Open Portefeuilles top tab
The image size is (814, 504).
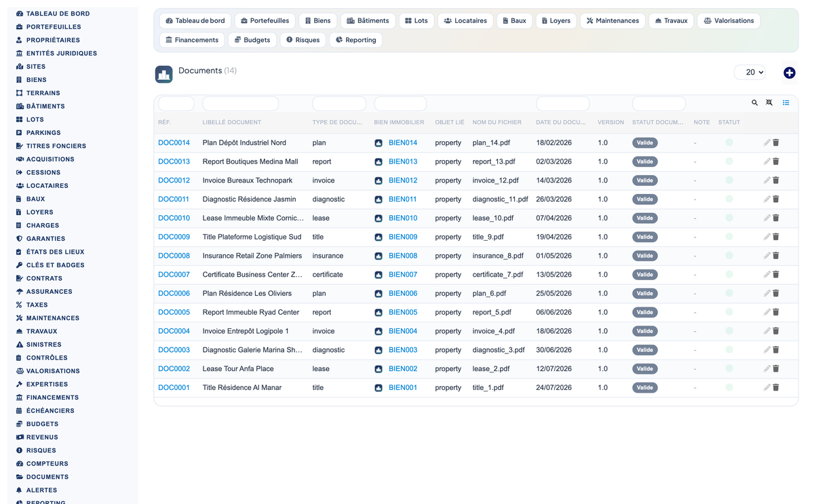click(x=265, y=21)
